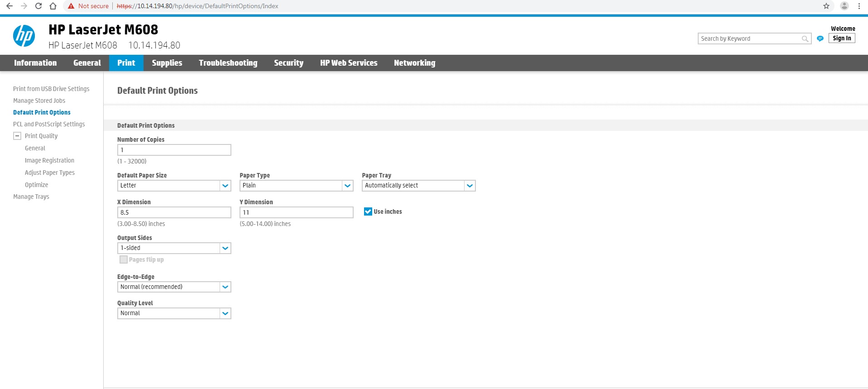Open the Output Sides dropdown

click(174, 248)
